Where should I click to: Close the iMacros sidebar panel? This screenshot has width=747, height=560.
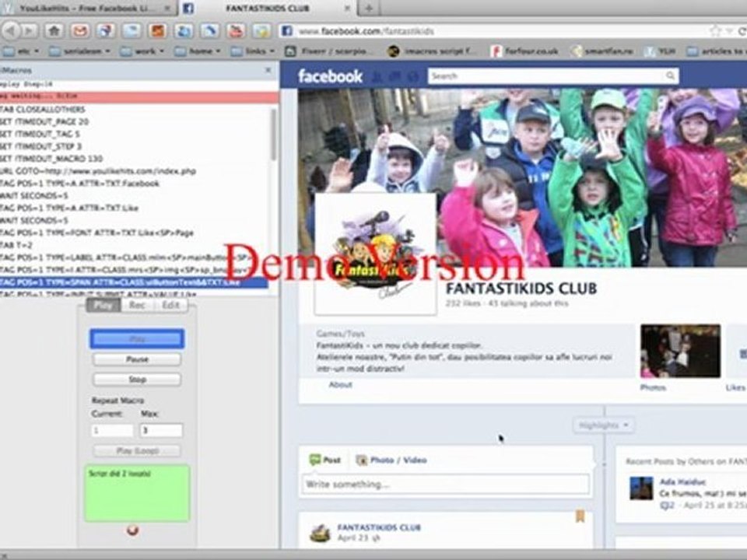click(x=268, y=70)
